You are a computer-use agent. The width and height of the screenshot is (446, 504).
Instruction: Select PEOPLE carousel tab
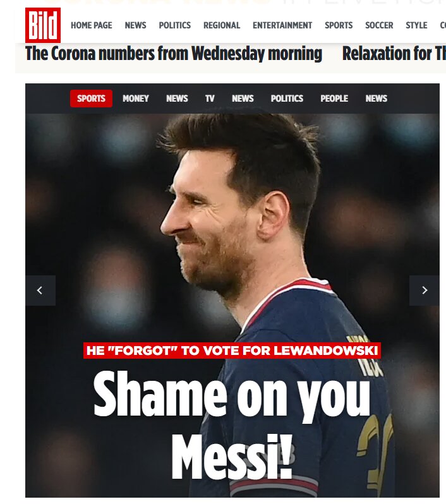click(334, 99)
